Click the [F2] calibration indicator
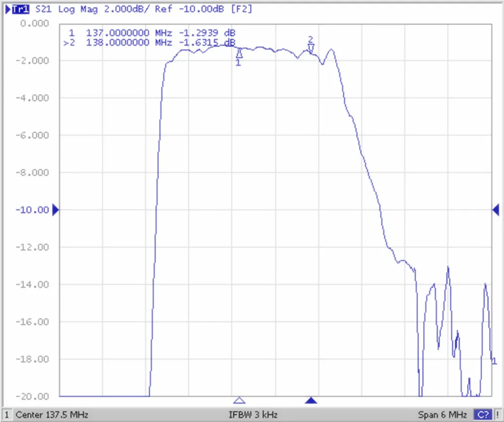 tap(241, 9)
